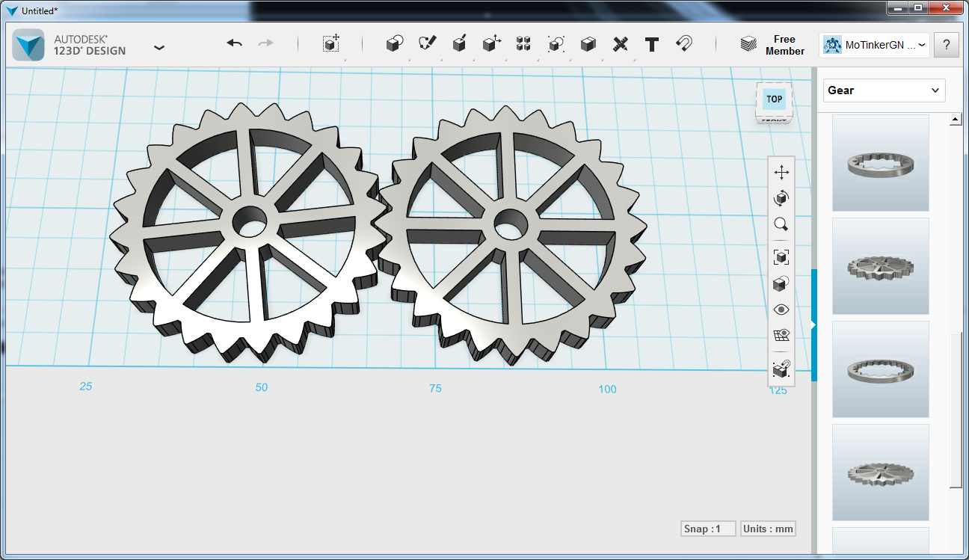
Task: Open the Grouping tool menu
Action: point(556,44)
